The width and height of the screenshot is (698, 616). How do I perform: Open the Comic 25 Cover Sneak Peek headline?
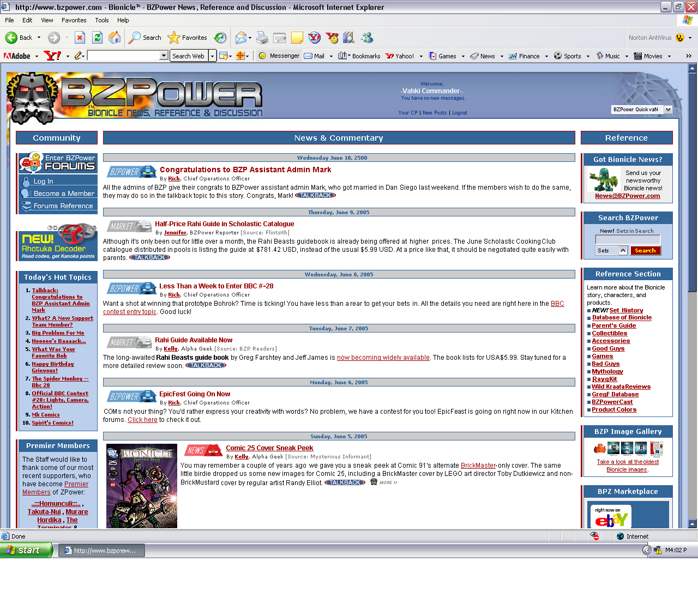pos(269,448)
